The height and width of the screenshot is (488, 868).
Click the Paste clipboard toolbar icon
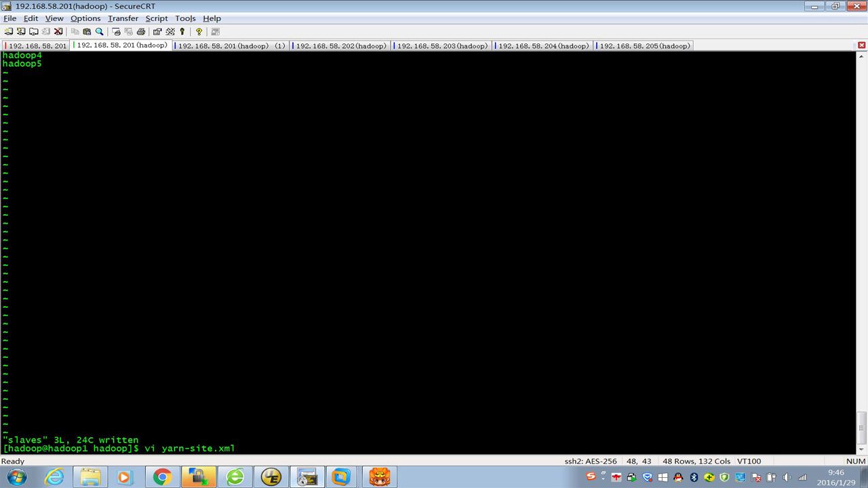tap(87, 31)
